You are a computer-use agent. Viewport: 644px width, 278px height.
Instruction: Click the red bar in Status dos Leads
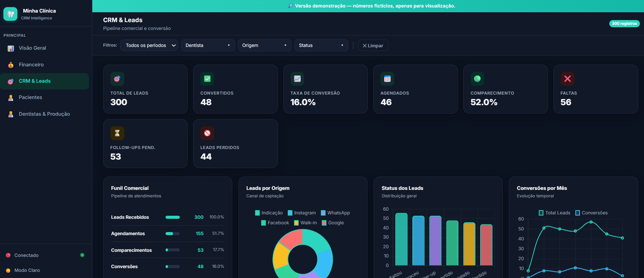[486, 245]
